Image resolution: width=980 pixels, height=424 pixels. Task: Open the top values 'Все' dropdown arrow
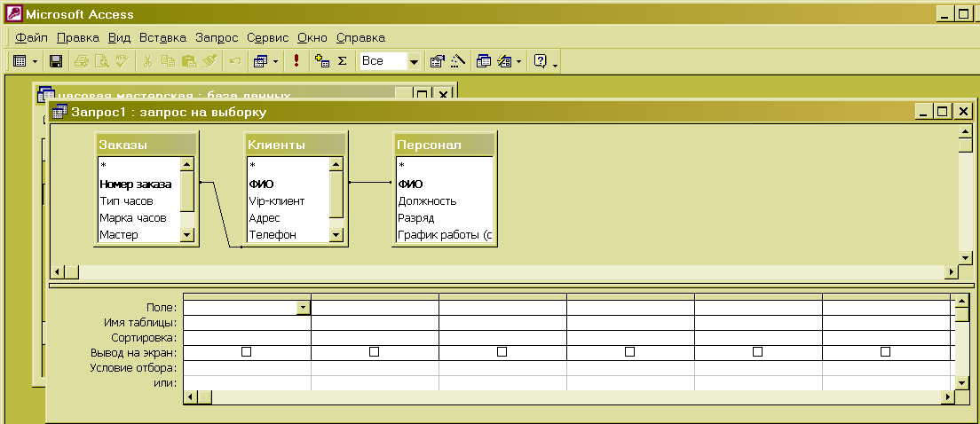tap(414, 62)
